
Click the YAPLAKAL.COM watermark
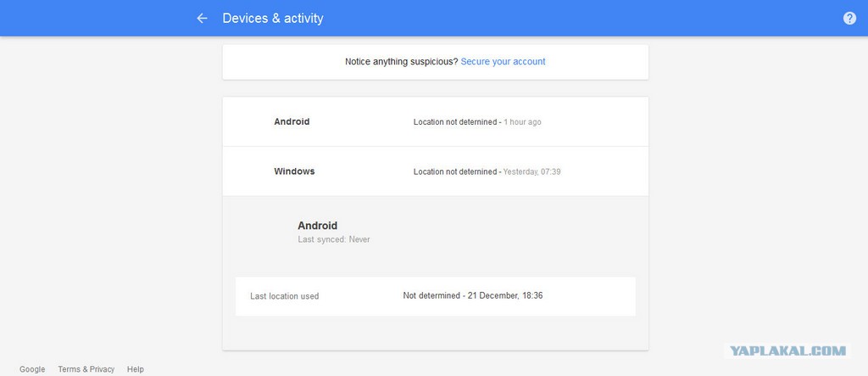[787, 351]
